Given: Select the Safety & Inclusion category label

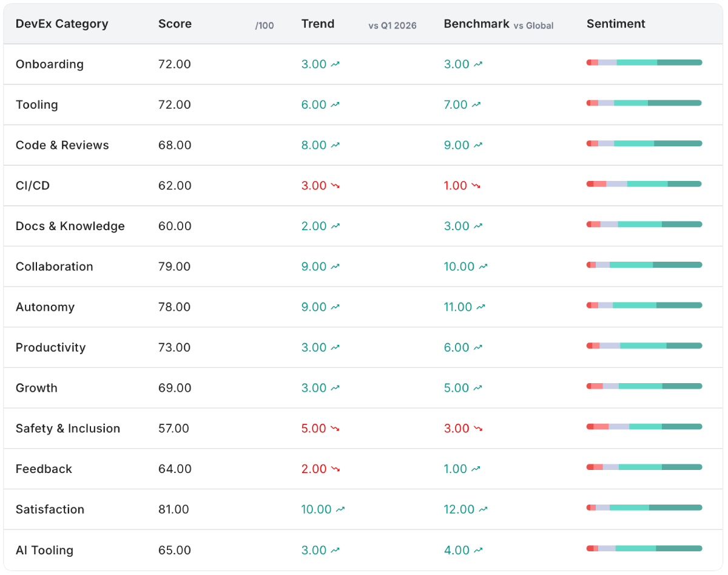Looking at the screenshot, I should click(x=68, y=429).
